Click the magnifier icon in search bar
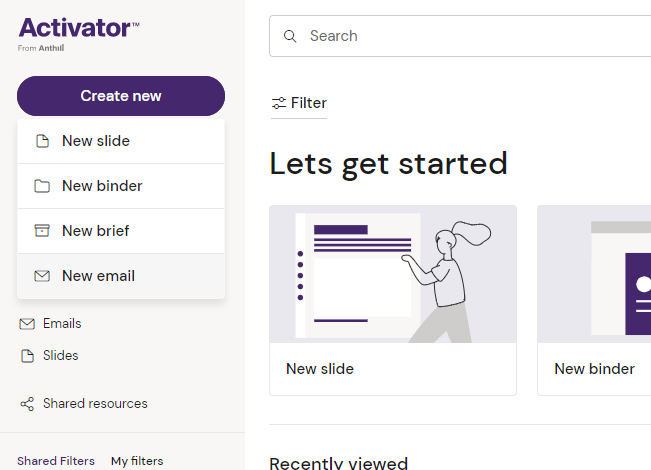This screenshot has height=470, width=651. click(x=290, y=36)
